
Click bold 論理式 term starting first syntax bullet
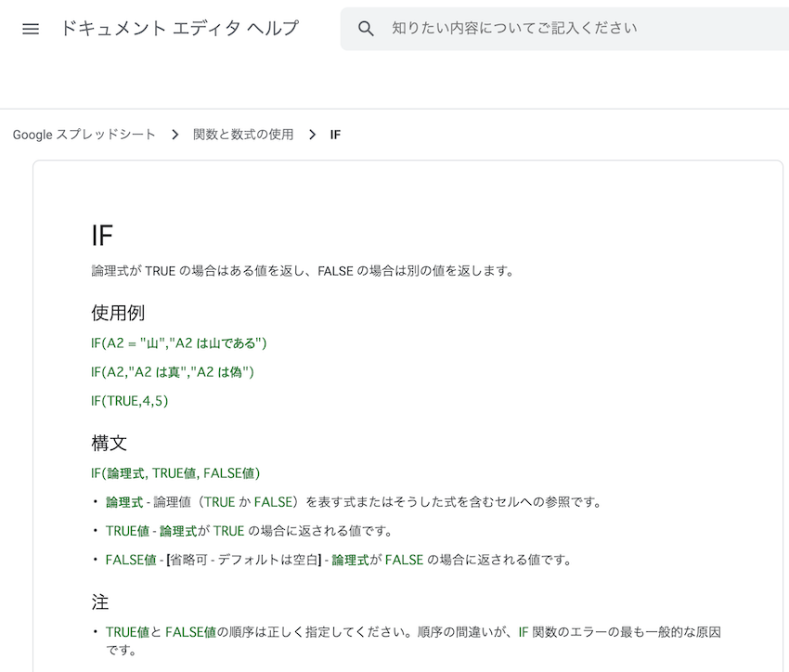[x=124, y=502]
